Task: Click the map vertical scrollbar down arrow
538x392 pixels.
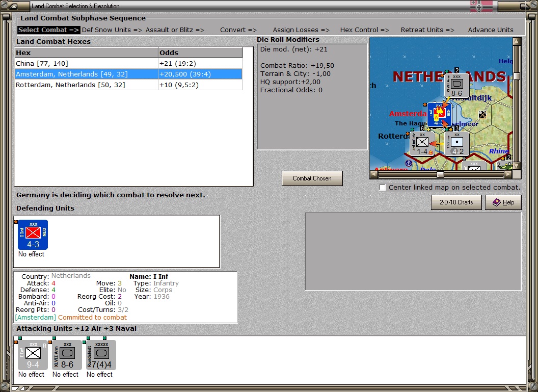Action: [x=517, y=166]
